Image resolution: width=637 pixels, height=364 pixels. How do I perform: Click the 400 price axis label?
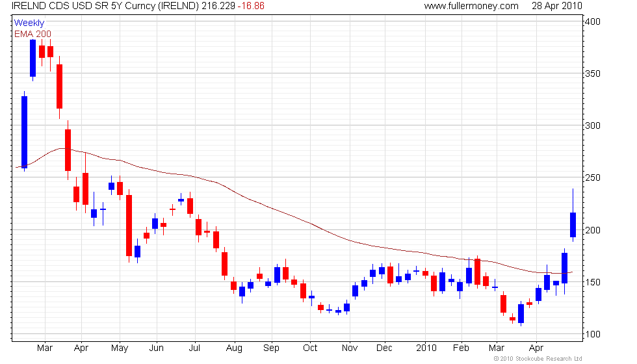coord(593,21)
